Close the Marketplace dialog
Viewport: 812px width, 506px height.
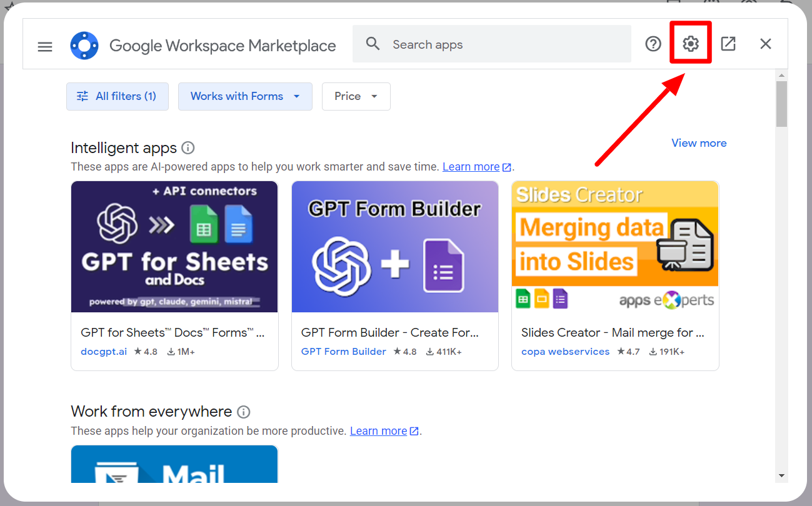pyautogui.click(x=766, y=44)
